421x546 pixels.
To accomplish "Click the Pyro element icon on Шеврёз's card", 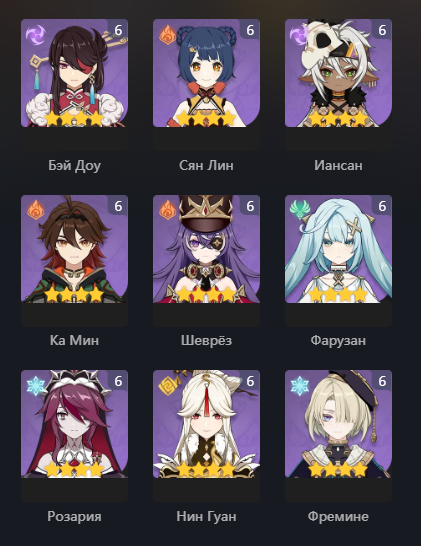I will click(167, 210).
